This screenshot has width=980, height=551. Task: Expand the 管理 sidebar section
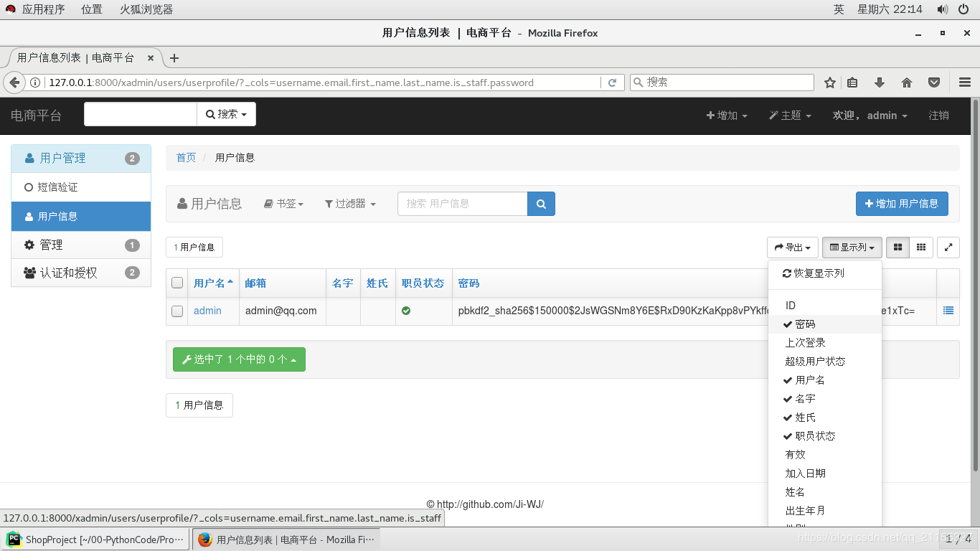[x=81, y=245]
